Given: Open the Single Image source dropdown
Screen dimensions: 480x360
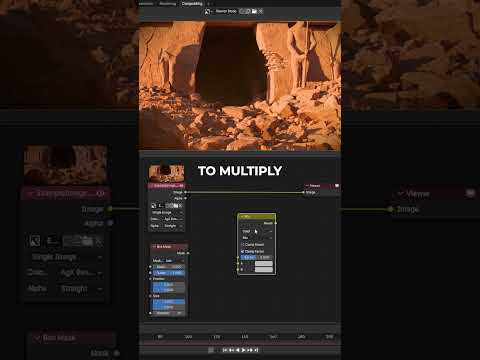Looking at the screenshot, I should pyautogui.click(x=167, y=213).
